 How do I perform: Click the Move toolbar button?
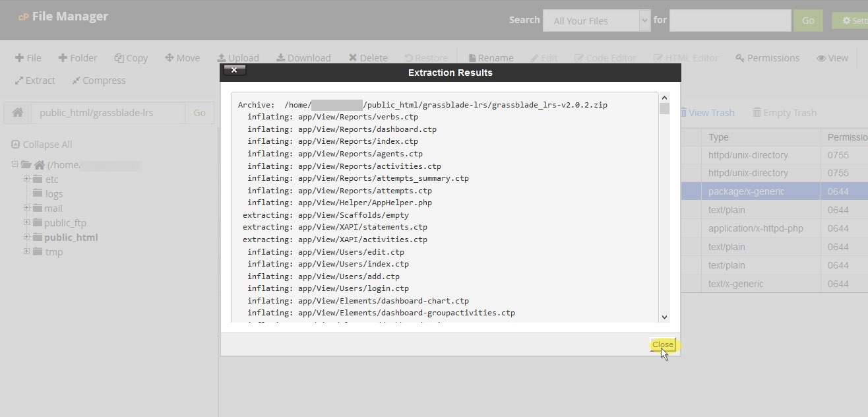182,58
